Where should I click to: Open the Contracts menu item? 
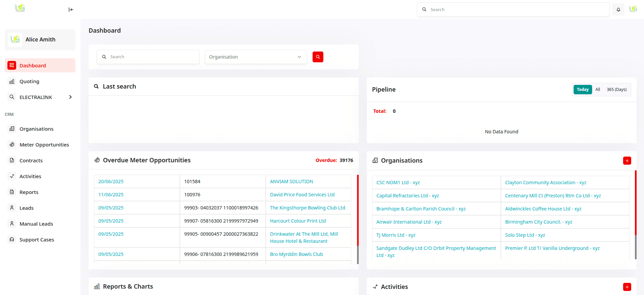pyautogui.click(x=31, y=161)
